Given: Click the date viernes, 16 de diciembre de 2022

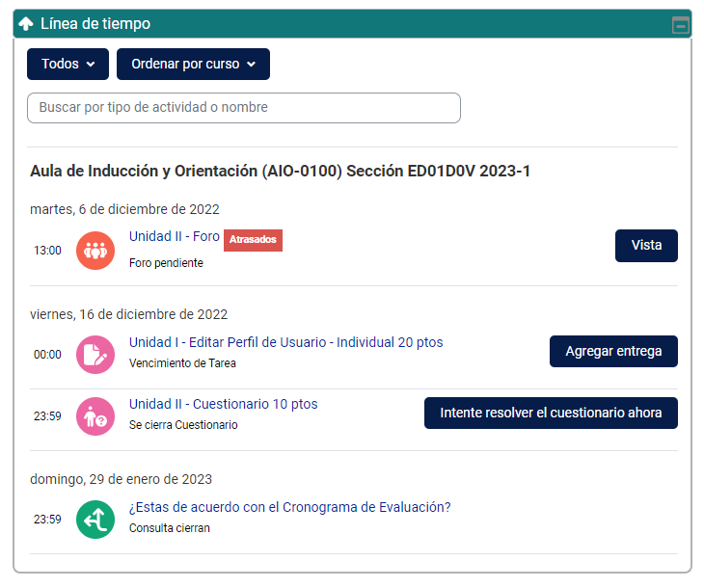Looking at the screenshot, I should tap(129, 314).
